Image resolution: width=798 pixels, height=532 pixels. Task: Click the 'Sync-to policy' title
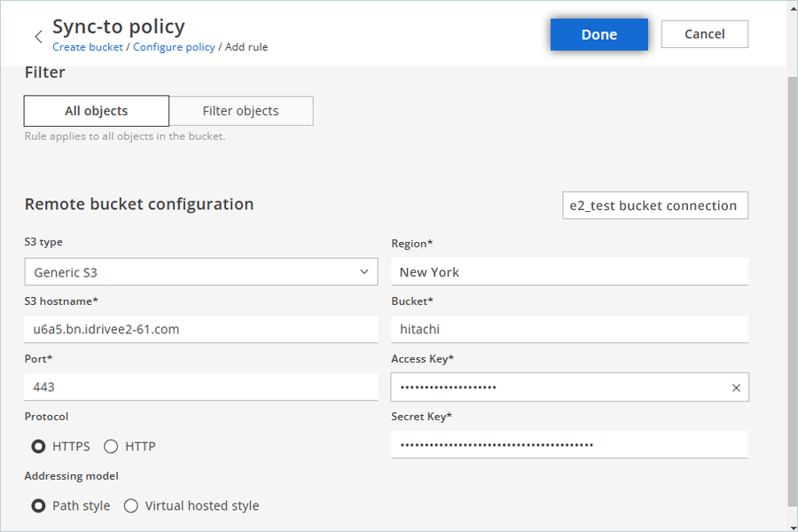[119, 27]
